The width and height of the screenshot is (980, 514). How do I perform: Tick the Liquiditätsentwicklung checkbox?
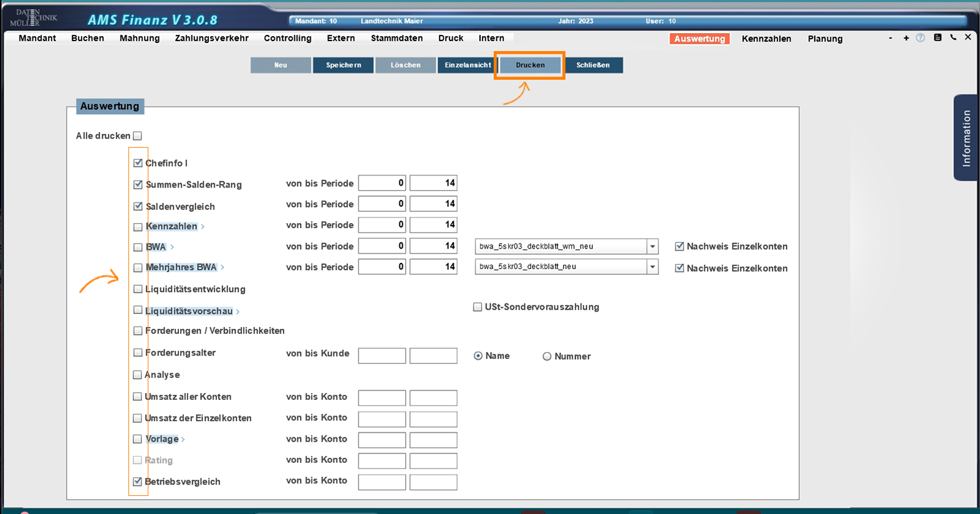pyautogui.click(x=138, y=289)
